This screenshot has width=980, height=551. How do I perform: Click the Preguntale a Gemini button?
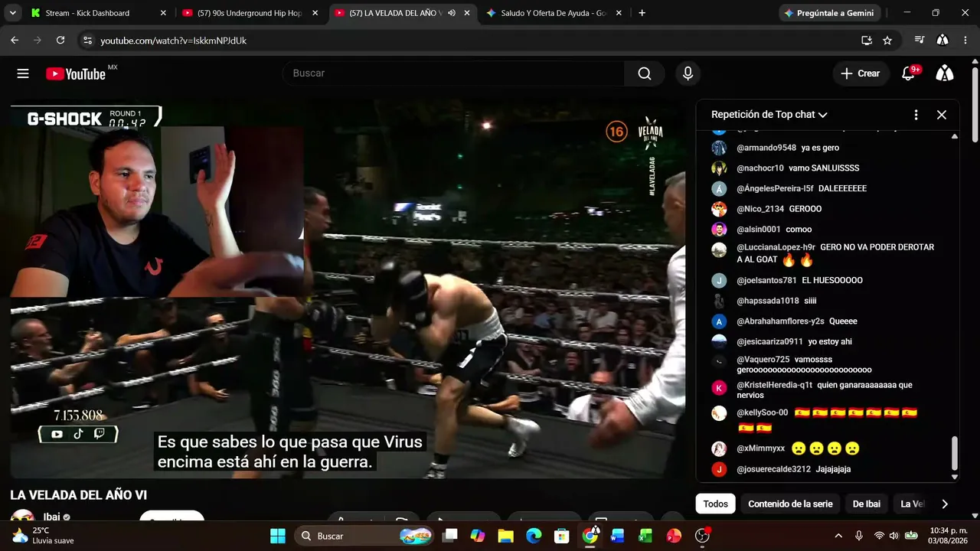pyautogui.click(x=831, y=13)
